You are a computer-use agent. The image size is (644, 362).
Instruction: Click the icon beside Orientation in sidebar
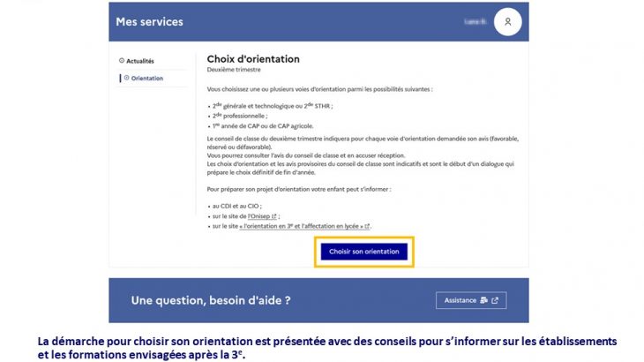(x=126, y=79)
